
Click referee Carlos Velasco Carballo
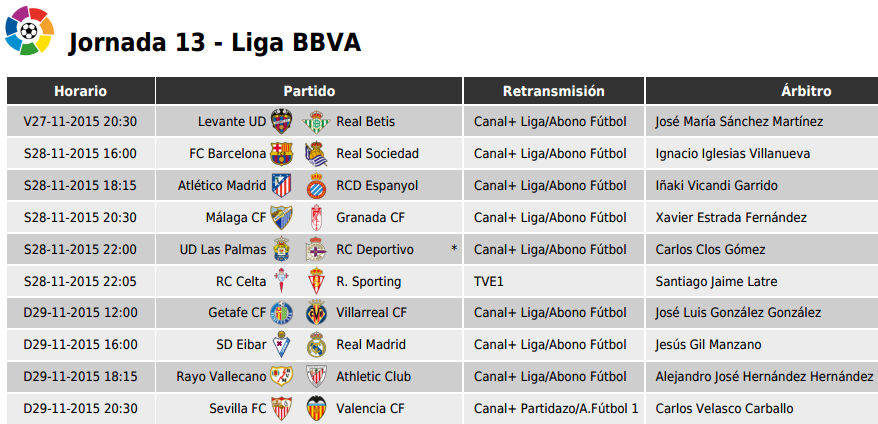(725, 408)
